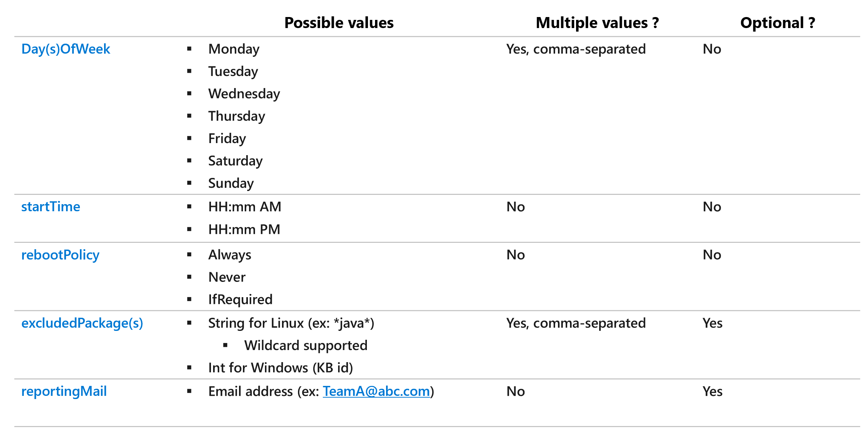Click the Multiple values ? column header
Viewport: 868px width, 431px height.
coord(597,23)
